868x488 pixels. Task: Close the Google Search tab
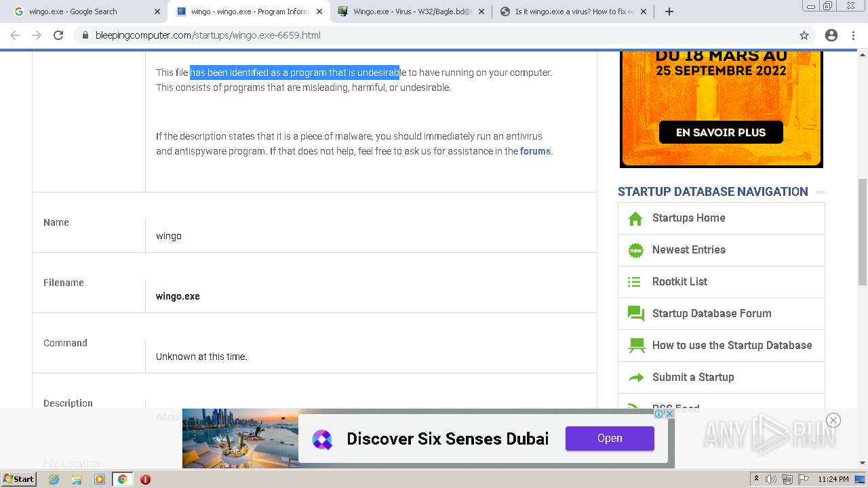(157, 12)
